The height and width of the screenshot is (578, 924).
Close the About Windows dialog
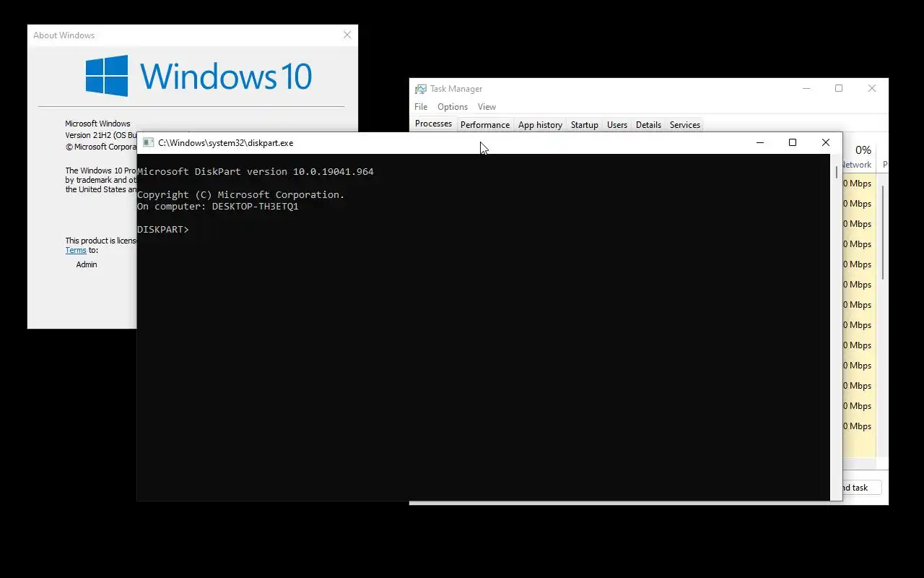coord(347,35)
